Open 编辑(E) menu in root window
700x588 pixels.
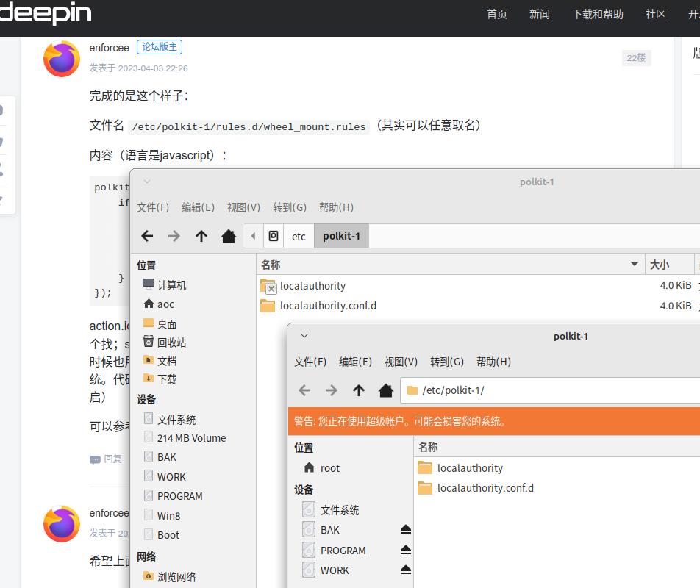tap(355, 362)
